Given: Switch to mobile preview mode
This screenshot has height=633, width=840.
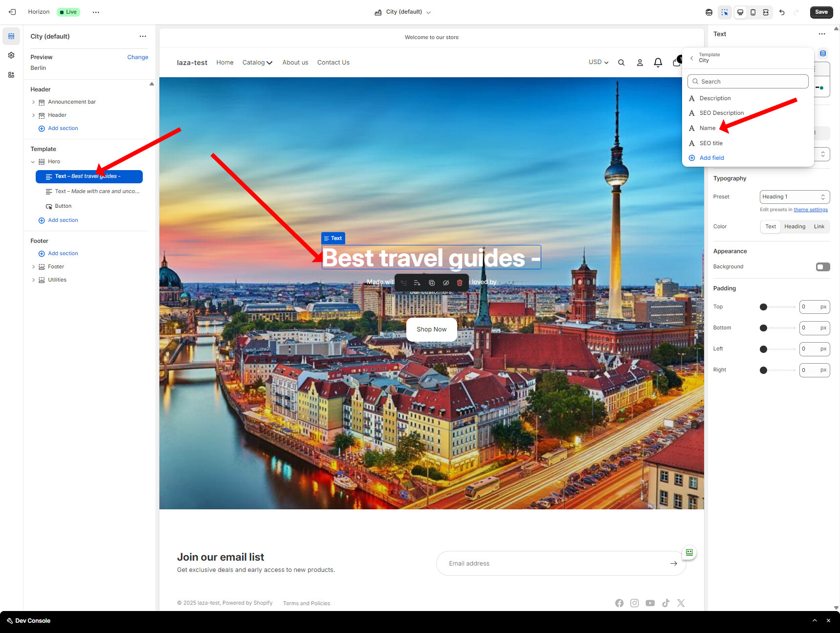Looking at the screenshot, I should coord(753,12).
